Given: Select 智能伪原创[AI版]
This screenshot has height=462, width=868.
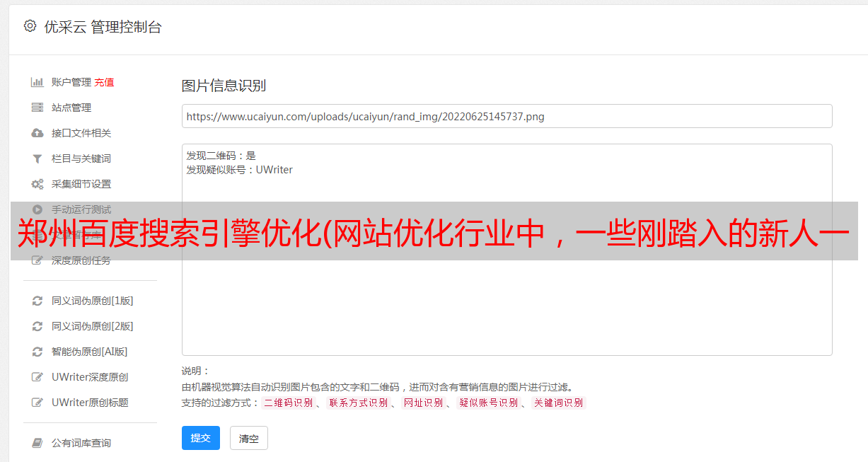Looking at the screenshot, I should 90,352.
